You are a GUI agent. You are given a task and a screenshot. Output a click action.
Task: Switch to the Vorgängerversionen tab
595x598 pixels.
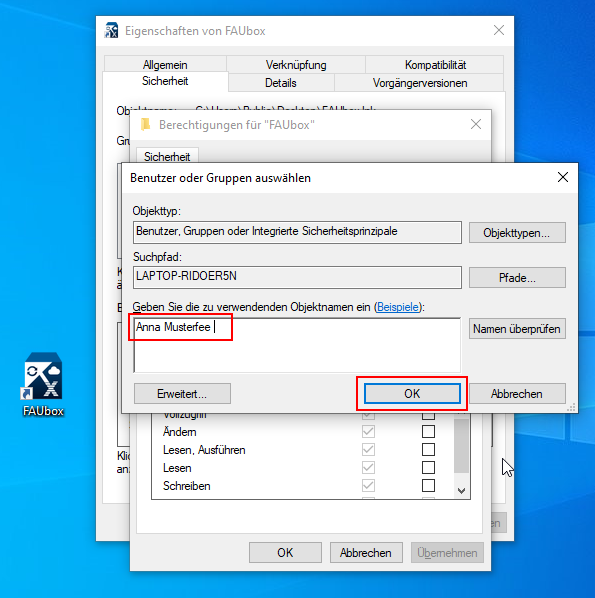coord(420,83)
